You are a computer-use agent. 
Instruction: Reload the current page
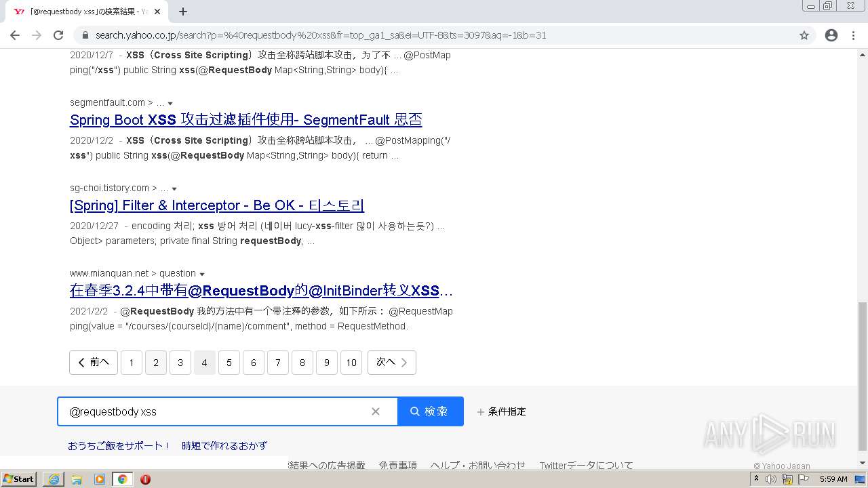pos(58,35)
